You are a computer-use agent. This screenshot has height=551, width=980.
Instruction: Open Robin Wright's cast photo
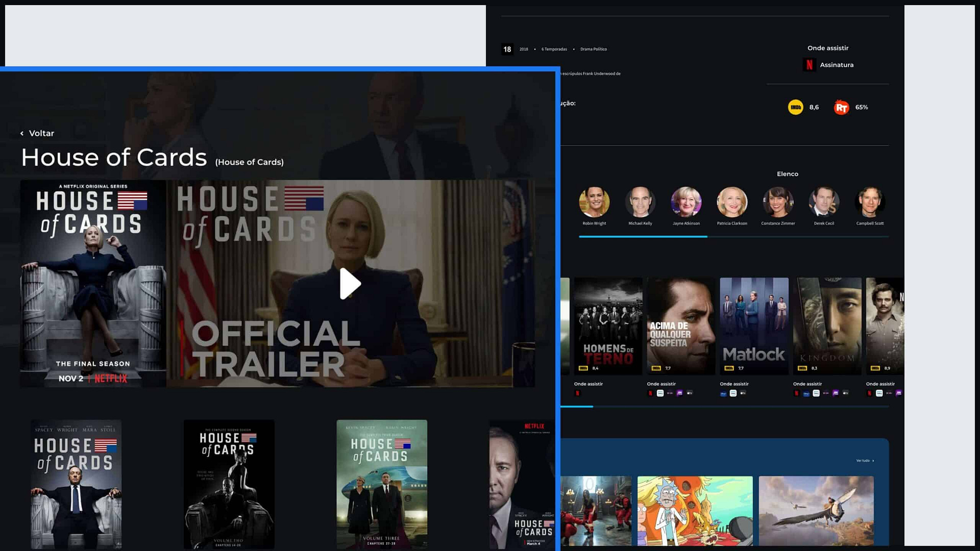594,202
